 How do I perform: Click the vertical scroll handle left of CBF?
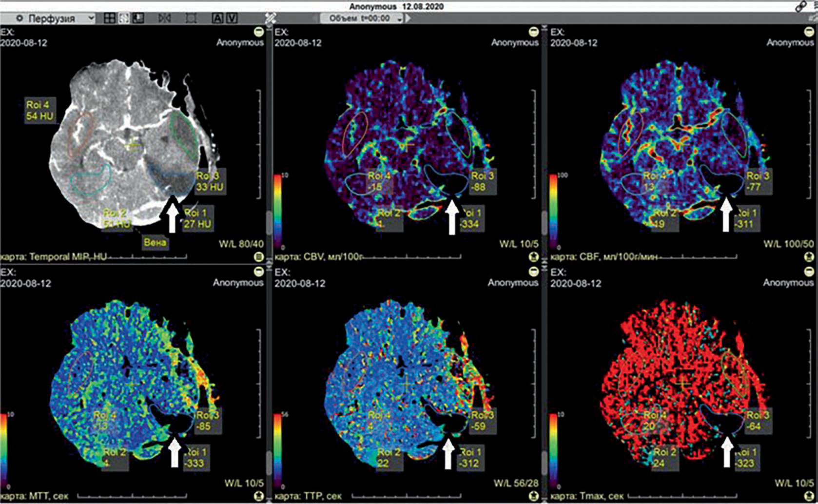coord(545,223)
